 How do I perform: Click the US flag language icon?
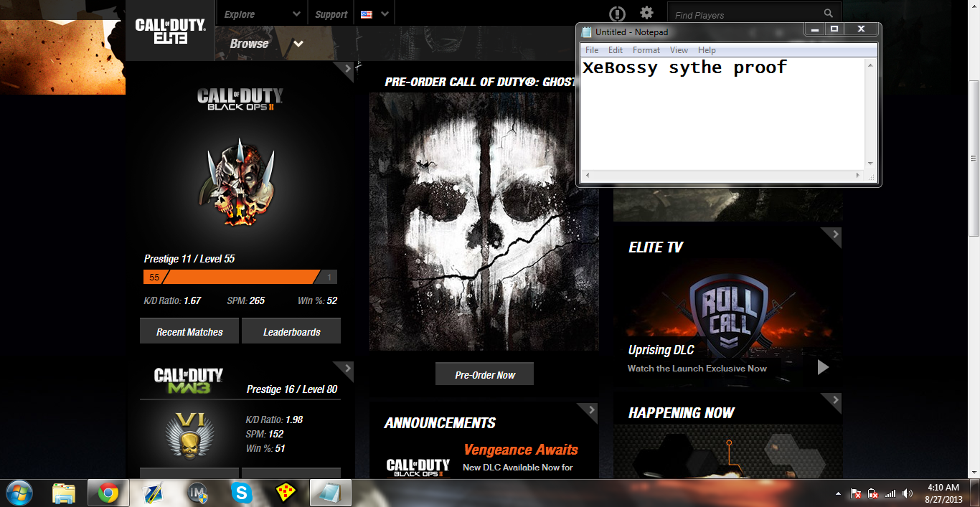(367, 14)
